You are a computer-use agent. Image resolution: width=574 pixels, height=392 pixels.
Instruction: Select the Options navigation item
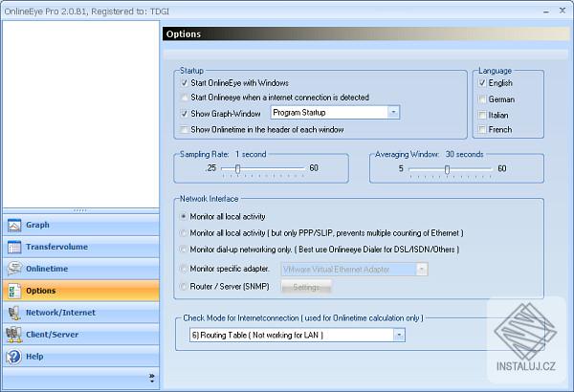tap(81, 291)
